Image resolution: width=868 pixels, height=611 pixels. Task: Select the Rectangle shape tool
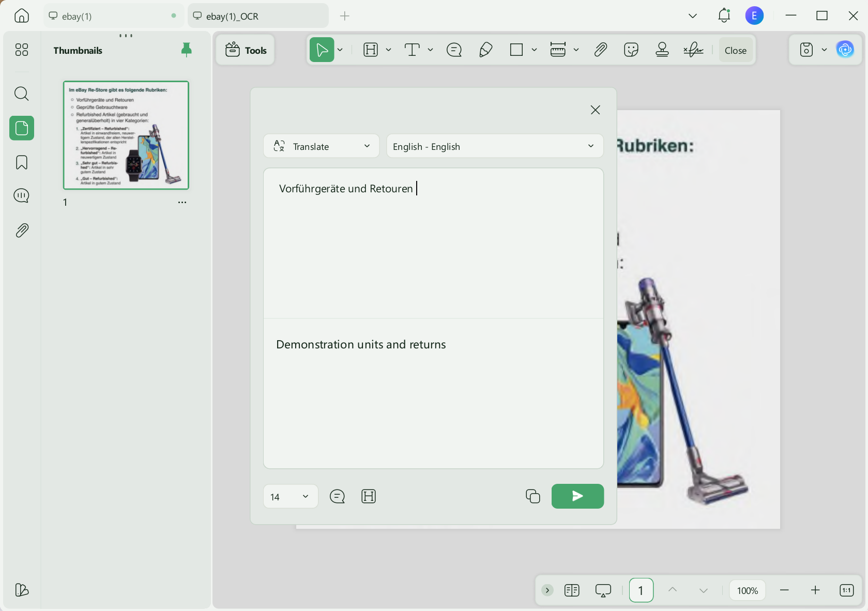[516, 50]
